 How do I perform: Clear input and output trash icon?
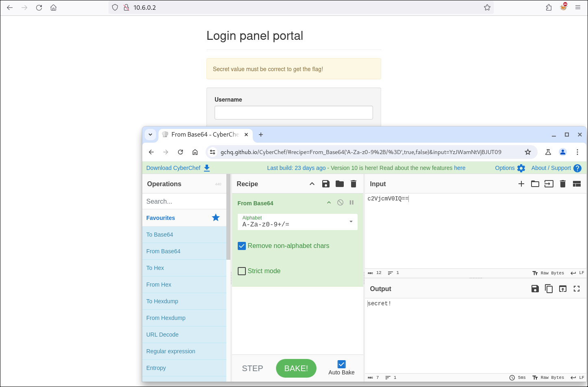tap(563, 184)
